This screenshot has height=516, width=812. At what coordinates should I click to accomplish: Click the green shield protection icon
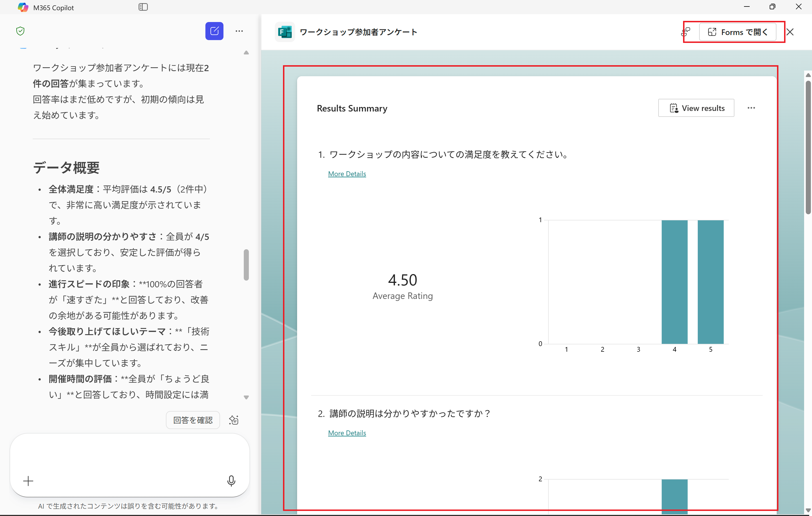click(20, 31)
